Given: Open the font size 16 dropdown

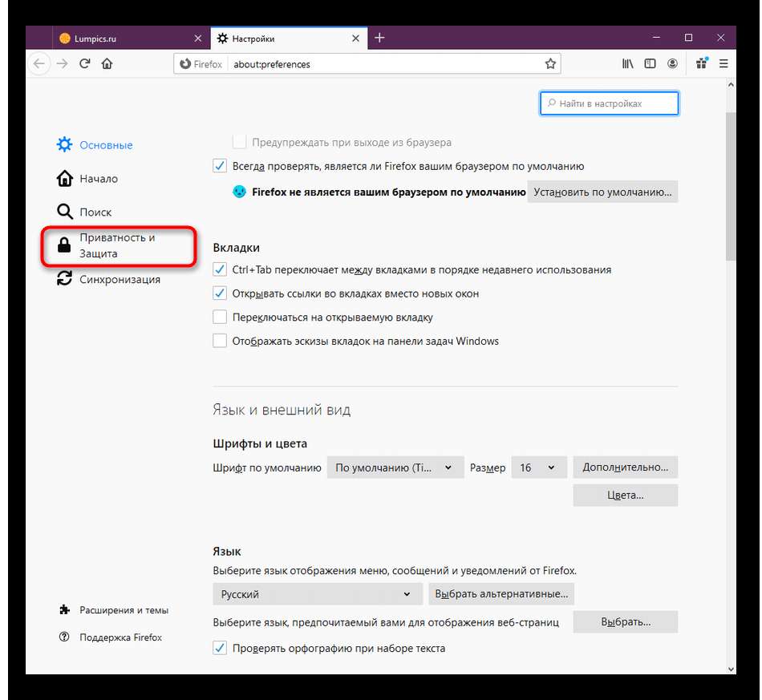Looking at the screenshot, I should (x=539, y=467).
